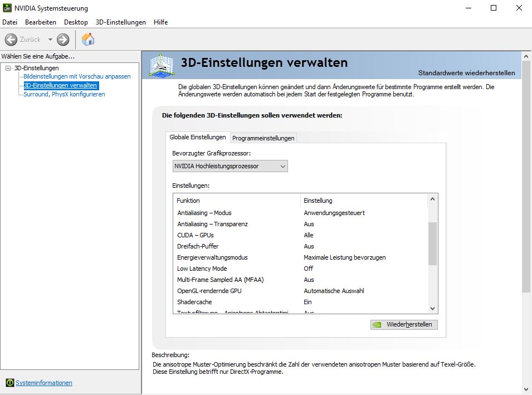Maximize the NVIDIA Systemsteuerung window
The image size is (532, 395).
point(494,8)
